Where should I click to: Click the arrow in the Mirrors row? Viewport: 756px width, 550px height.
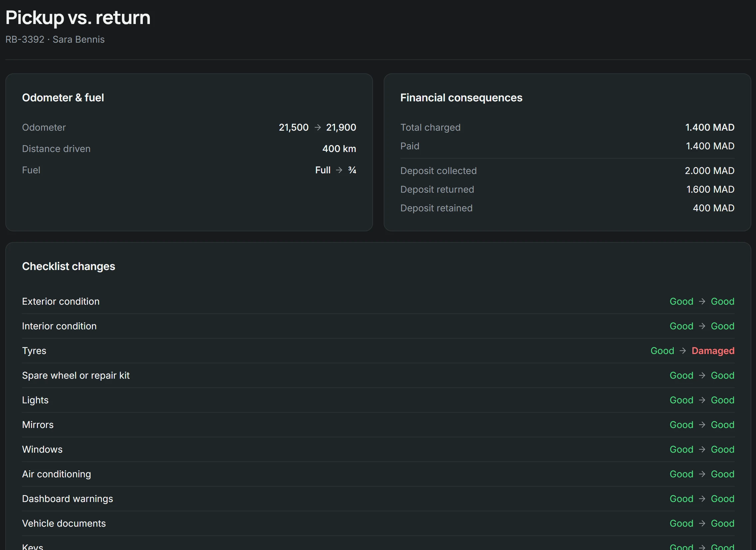tap(702, 425)
